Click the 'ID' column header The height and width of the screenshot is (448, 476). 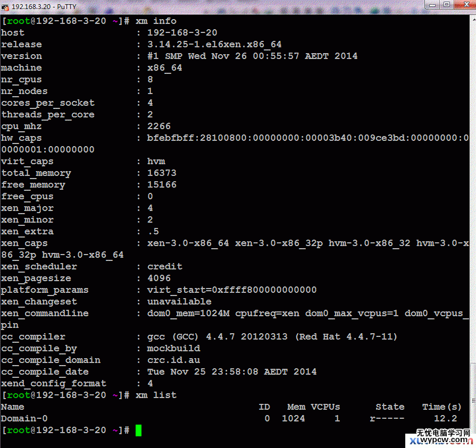pos(264,407)
